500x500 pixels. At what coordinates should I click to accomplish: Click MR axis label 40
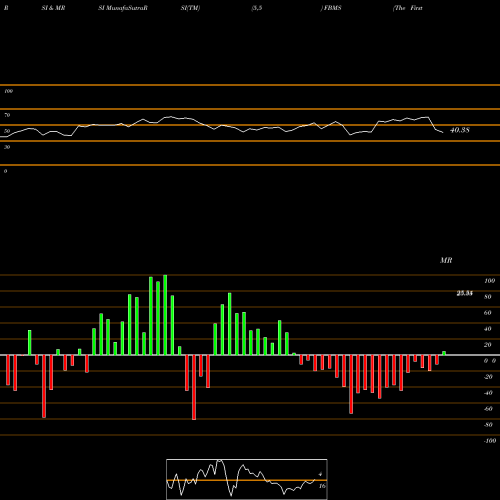488,329
